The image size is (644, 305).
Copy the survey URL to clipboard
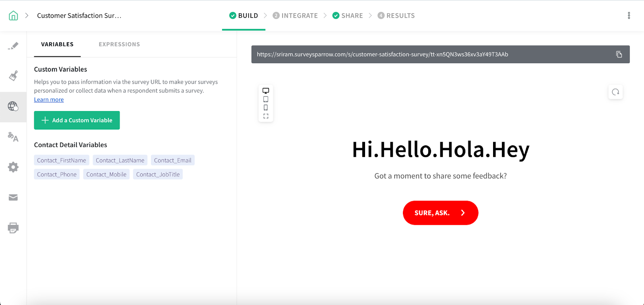click(619, 54)
